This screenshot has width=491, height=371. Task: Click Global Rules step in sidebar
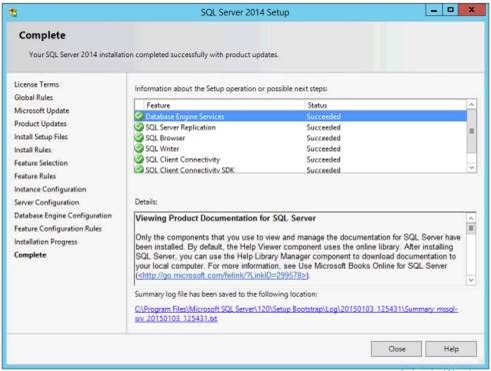tap(33, 97)
